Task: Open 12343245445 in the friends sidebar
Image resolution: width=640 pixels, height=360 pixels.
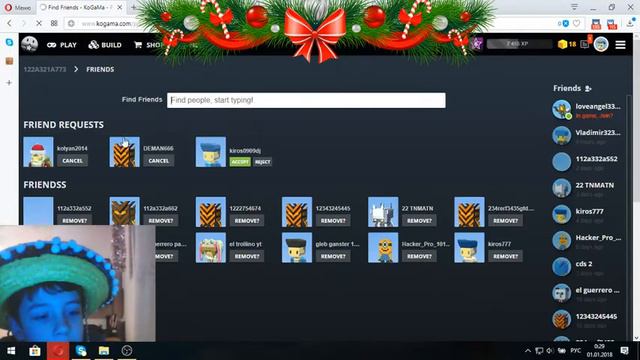Action: tap(587, 320)
